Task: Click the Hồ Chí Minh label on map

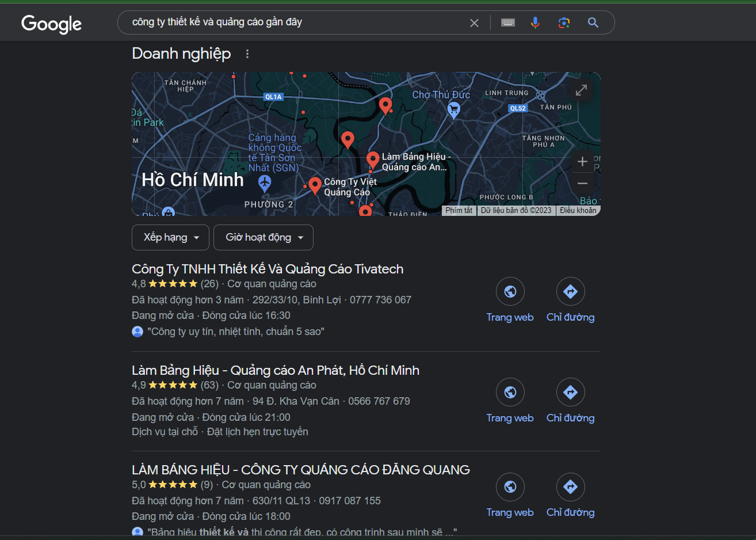Action: coord(193,180)
